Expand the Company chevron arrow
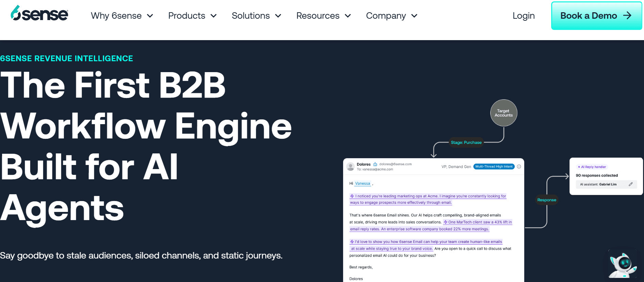The height and width of the screenshot is (282, 644). (414, 16)
